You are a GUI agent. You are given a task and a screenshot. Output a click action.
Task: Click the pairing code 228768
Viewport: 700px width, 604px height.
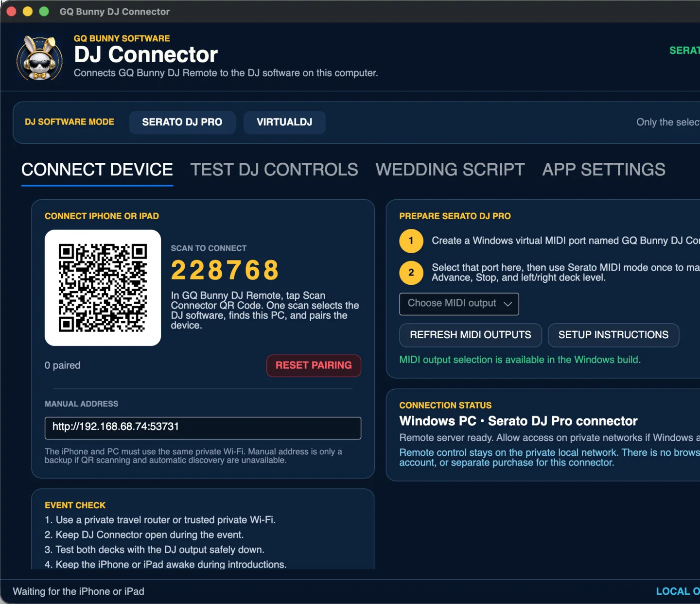225,270
